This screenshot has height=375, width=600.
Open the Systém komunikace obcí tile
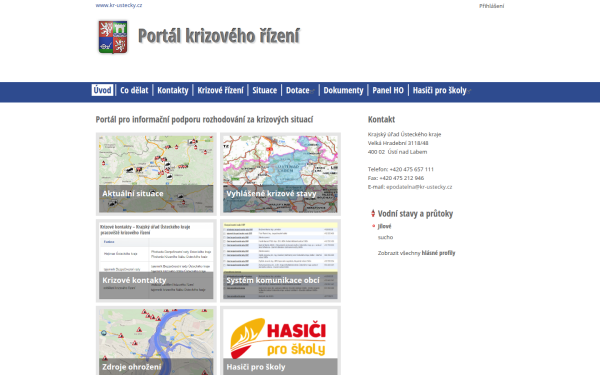(280, 261)
